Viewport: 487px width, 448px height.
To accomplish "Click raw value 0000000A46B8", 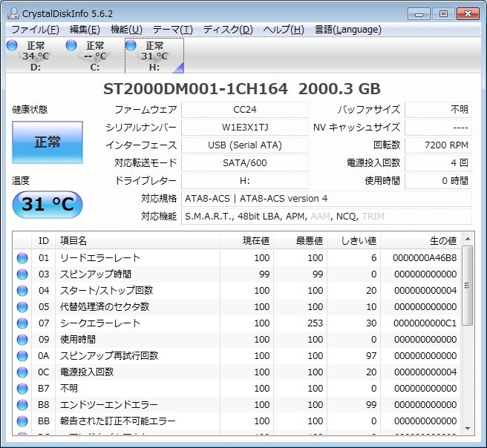I will click(425, 258).
